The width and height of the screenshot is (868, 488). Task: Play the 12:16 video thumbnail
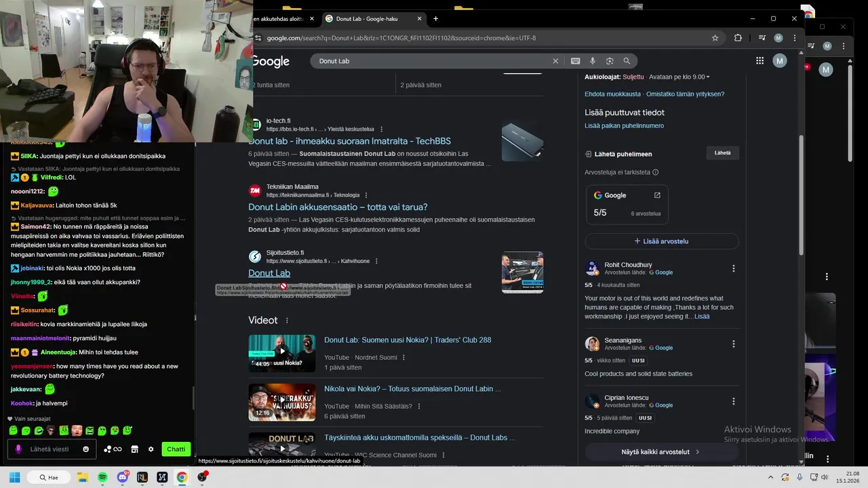click(x=282, y=402)
